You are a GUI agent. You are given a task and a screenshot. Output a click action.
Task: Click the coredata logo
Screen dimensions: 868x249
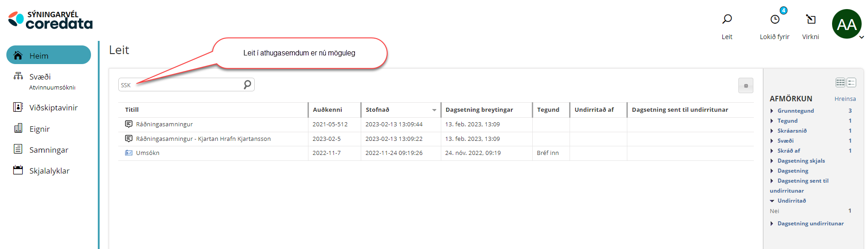tap(50, 20)
